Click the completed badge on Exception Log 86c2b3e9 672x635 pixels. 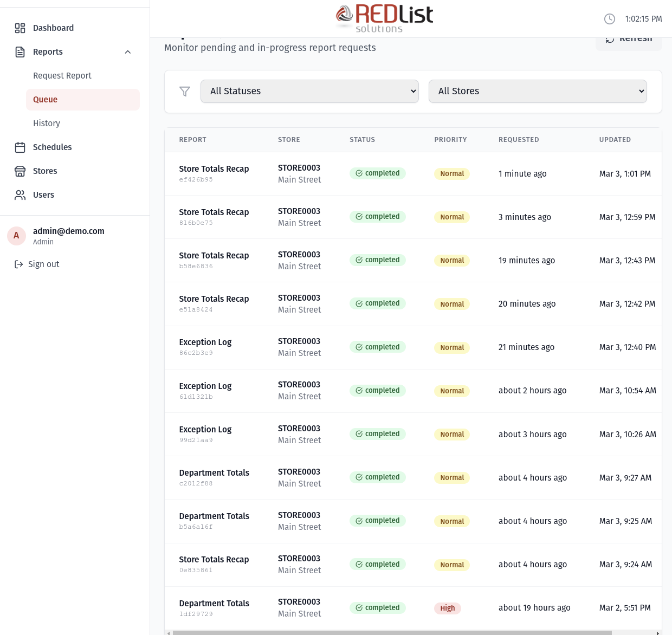click(377, 347)
